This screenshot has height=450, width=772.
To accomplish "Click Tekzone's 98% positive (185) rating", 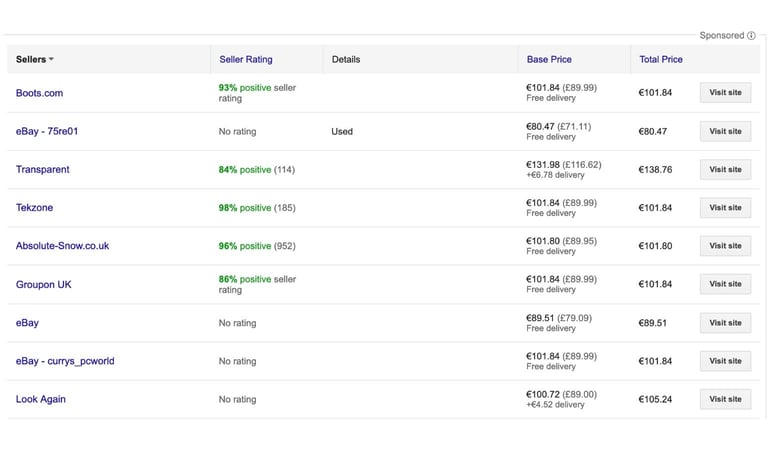I will click(257, 208).
